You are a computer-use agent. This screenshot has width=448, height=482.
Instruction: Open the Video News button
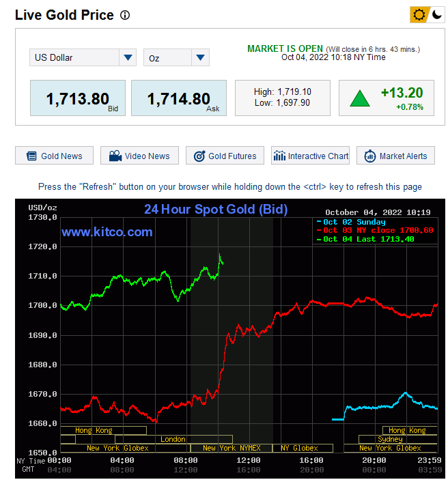click(139, 156)
